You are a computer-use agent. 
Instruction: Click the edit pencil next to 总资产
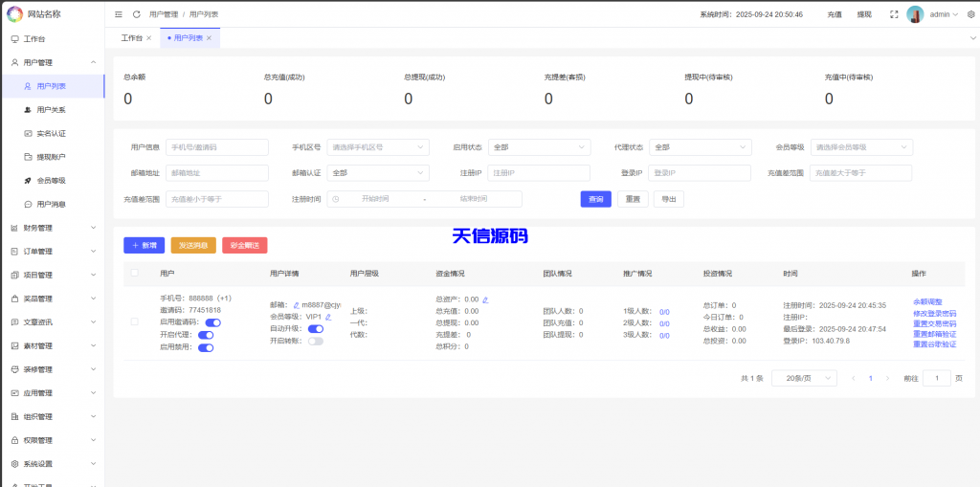(485, 299)
